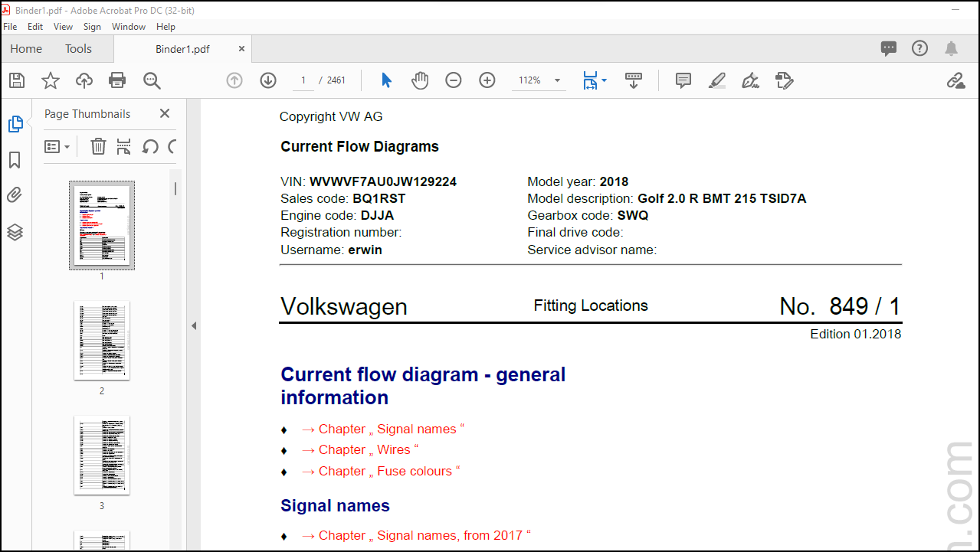Click the upload to cloud icon

click(84, 80)
